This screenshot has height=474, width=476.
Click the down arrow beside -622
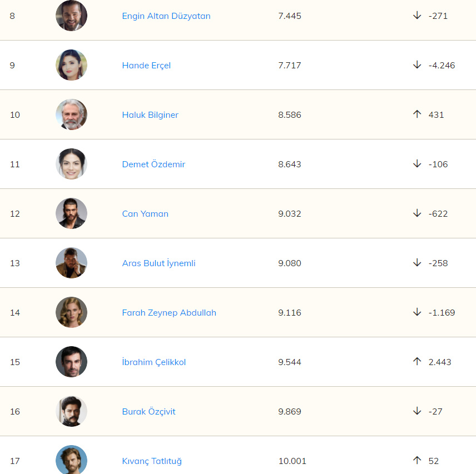click(x=417, y=213)
